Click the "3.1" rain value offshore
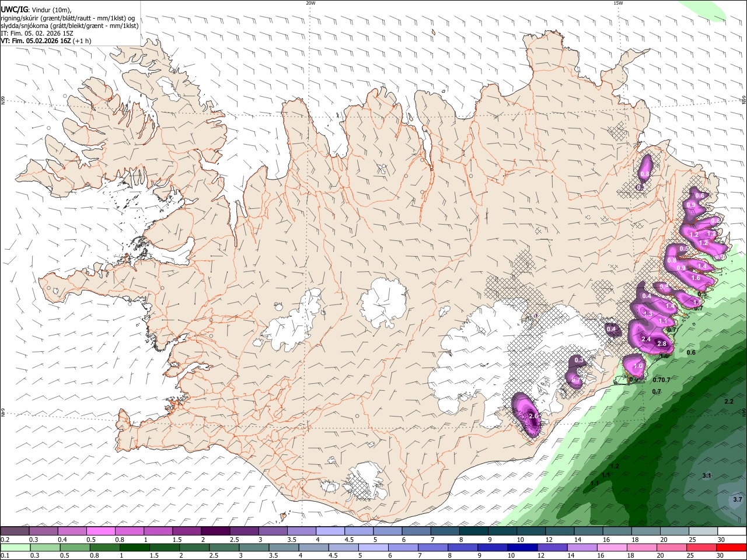The height and width of the screenshot is (560, 747). 707,475
